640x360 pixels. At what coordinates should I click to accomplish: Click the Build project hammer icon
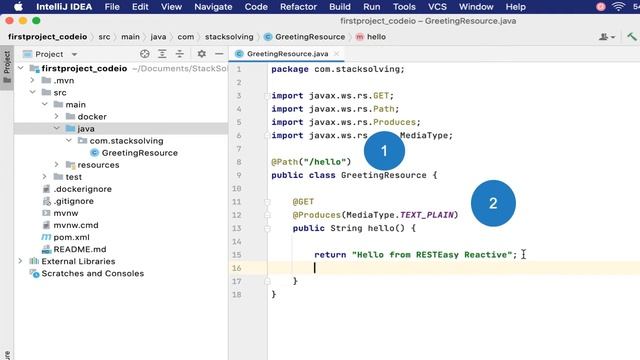click(632, 37)
